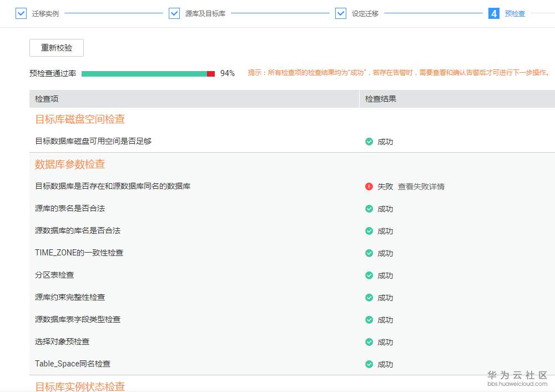Click the 预检查通过率 label

click(53, 73)
